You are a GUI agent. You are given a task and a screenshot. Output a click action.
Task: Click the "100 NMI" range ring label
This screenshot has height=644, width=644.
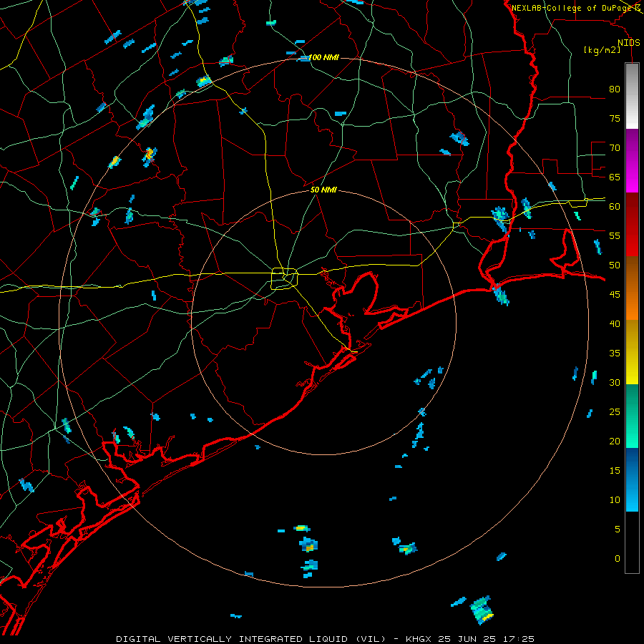click(x=323, y=57)
